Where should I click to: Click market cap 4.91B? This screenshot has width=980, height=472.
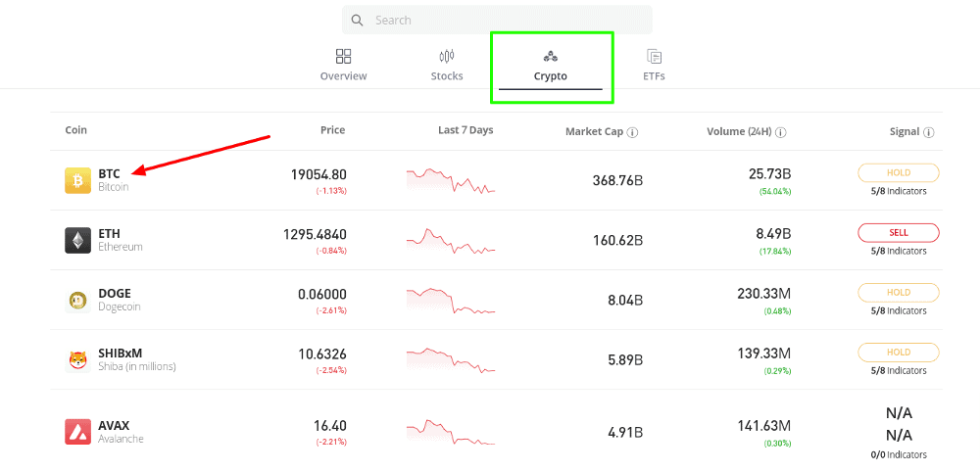click(625, 433)
